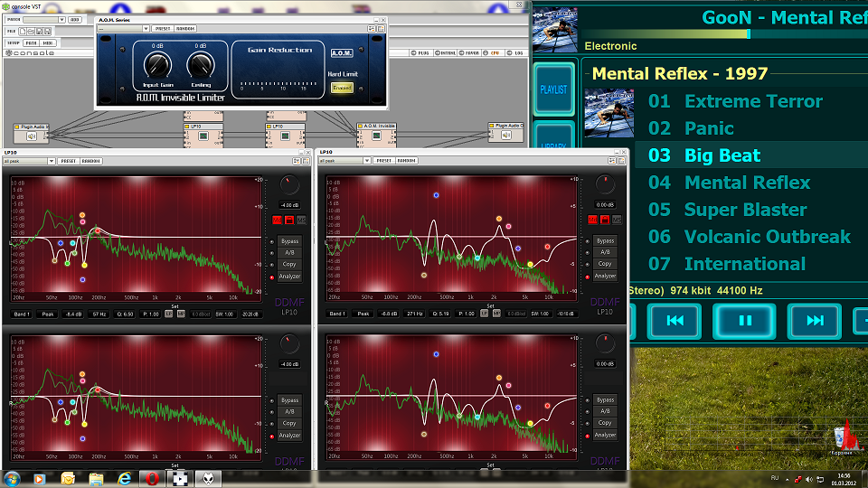Viewport: 868px width, 488px height.
Task: Click the Input Gain knob on the limiter
Action: tap(157, 64)
